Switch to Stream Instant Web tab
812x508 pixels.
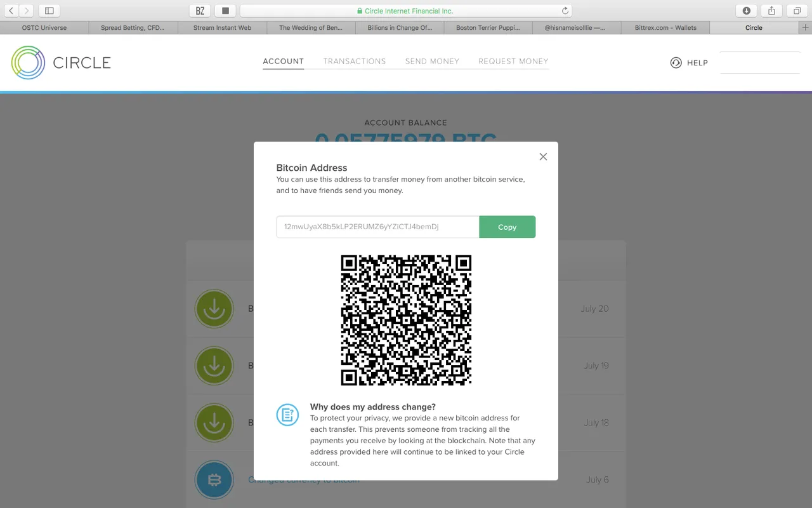point(222,28)
